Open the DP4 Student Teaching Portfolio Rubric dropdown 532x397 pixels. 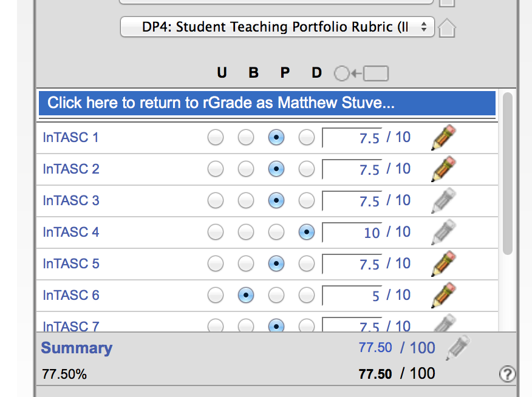[x=278, y=27]
